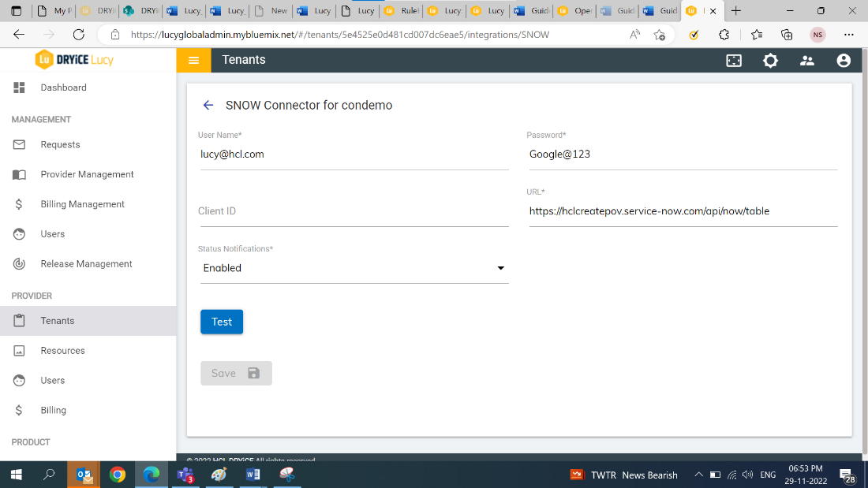The height and width of the screenshot is (488, 868).
Task: Open browser extensions puzzle icon
Action: [724, 35]
